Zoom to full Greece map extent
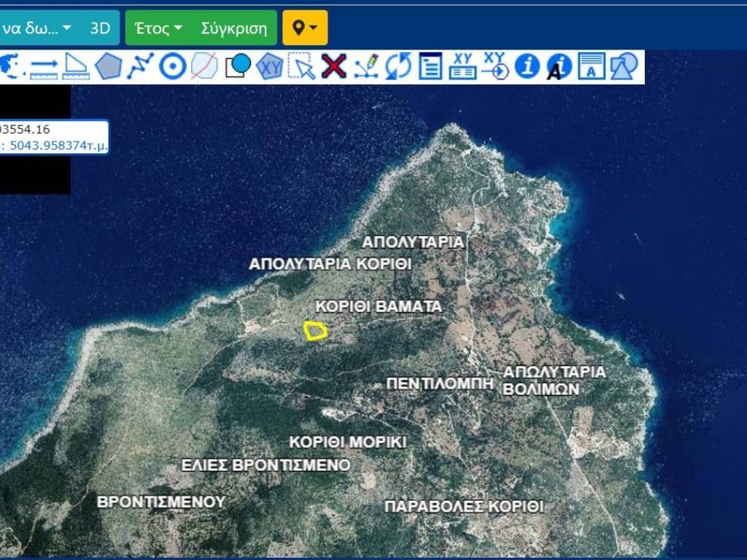Viewport: 747px width, 560px height. pos(12,66)
